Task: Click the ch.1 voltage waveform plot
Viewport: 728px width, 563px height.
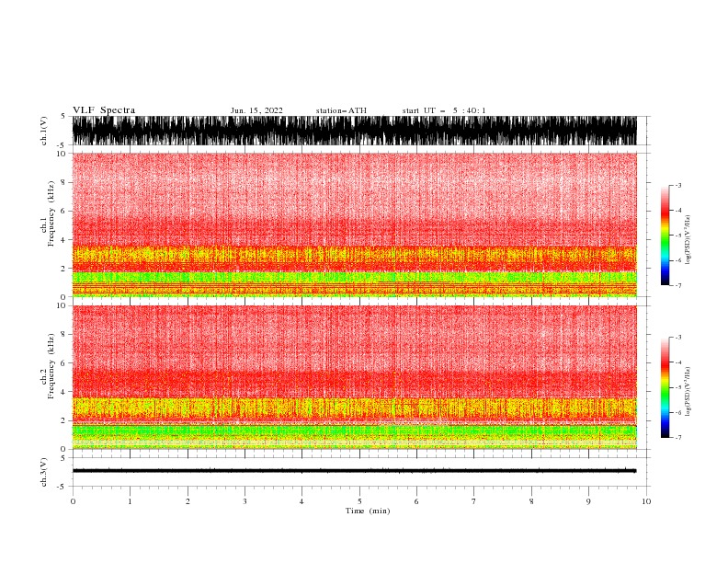Action: [354, 131]
